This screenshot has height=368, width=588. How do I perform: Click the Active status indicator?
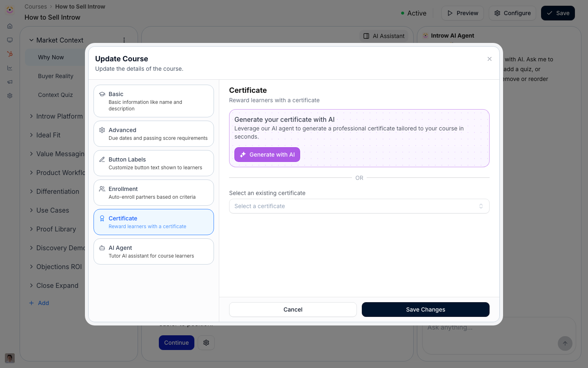pos(414,13)
